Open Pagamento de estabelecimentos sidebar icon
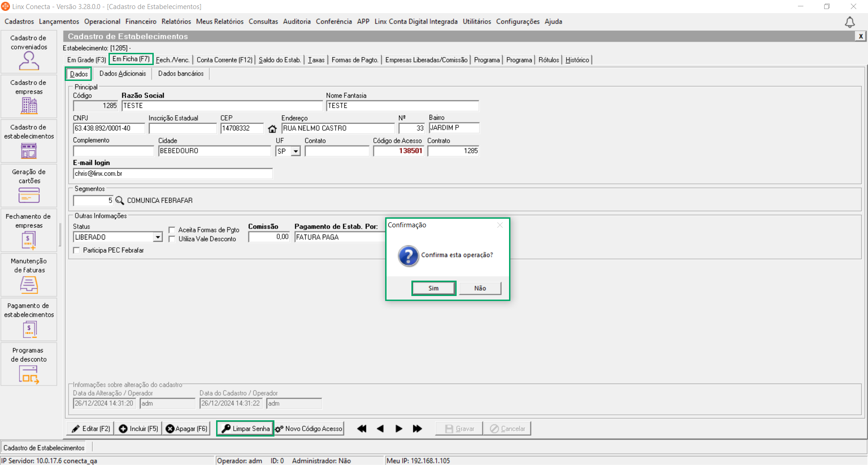Screen dimensions: 868x465 pos(29,319)
